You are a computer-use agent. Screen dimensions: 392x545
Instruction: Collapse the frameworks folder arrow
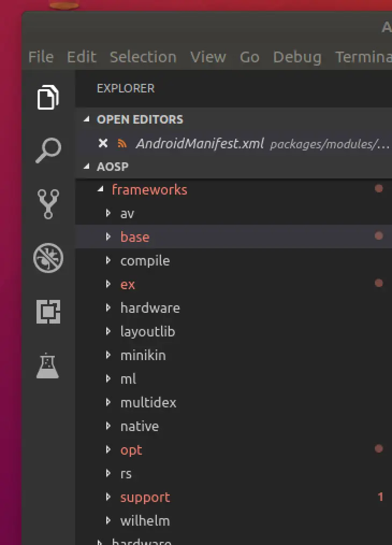point(101,189)
